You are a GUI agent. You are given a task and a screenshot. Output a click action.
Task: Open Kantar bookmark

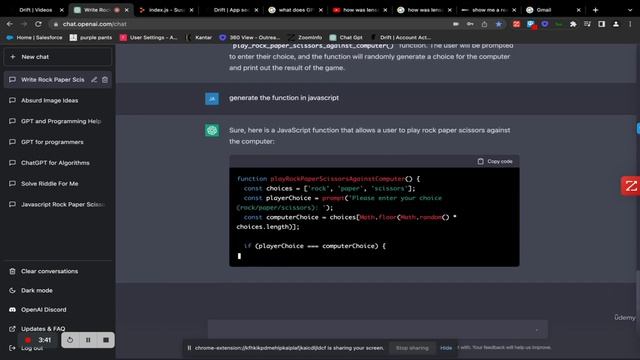click(199, 37)
